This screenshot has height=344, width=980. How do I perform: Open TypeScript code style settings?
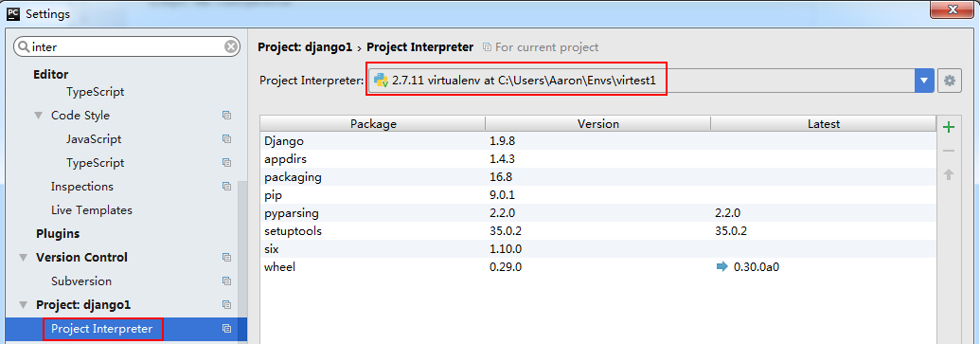pyautogui.click(x=95, y=163)
